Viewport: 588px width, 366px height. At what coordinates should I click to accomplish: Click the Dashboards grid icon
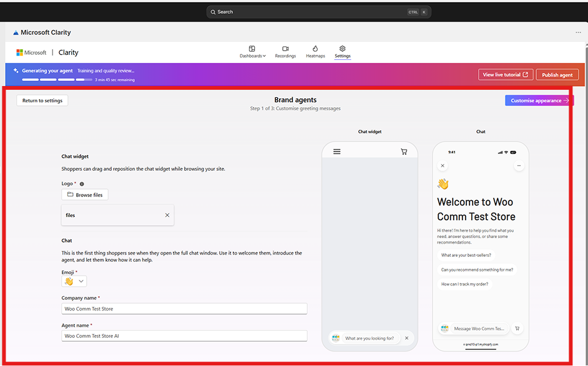click(252, 49)
